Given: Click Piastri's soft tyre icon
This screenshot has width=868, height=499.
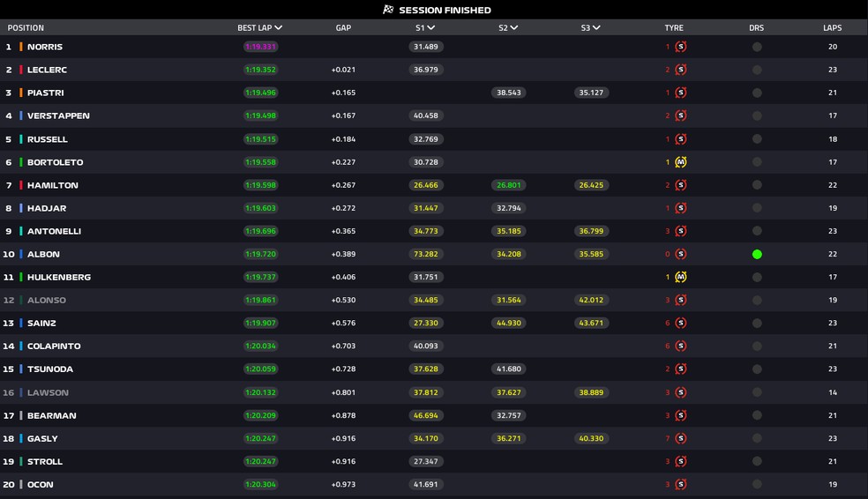Looking at the screenshot, I should pyautogui.click(x=681, y=93).
